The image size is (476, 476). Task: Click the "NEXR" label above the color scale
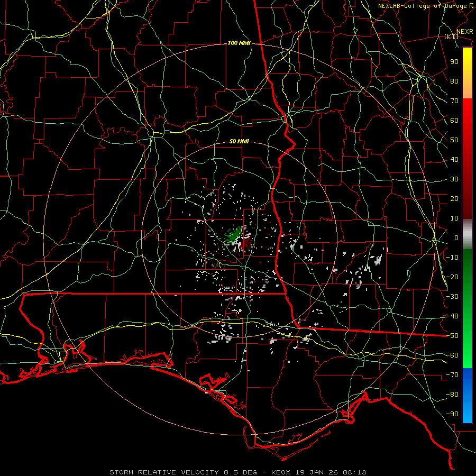[x=464, y=32]
